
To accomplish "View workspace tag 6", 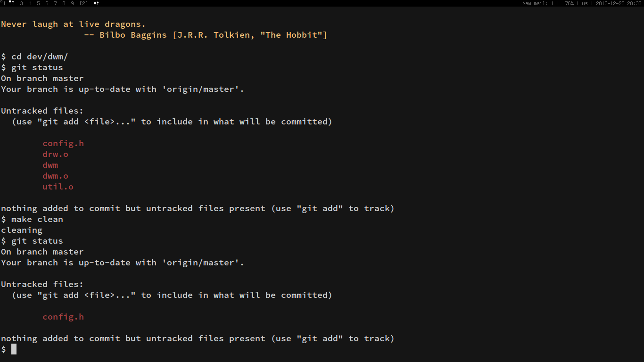I will (47, 3).
